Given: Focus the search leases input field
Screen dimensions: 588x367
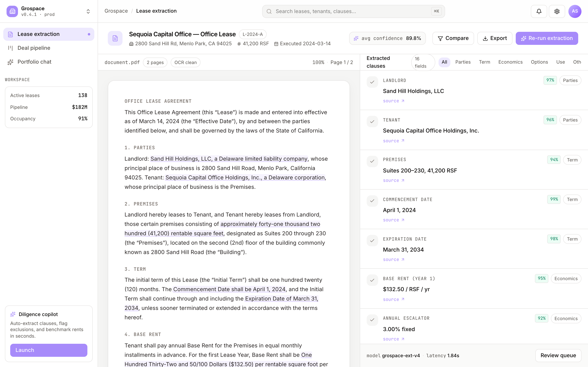Looking at the screenshot, I should click(x=353, y=11).
